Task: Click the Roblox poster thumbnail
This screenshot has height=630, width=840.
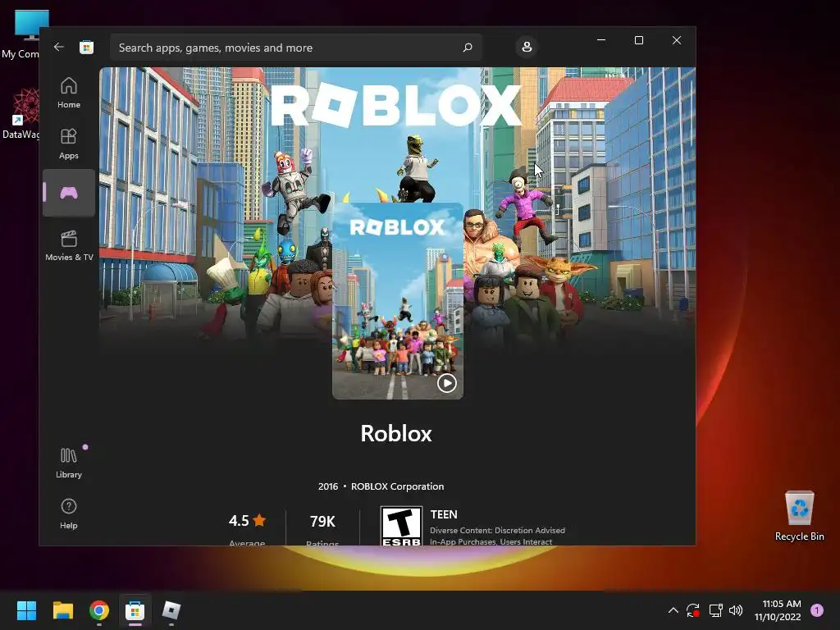Action: pos(398,300)
